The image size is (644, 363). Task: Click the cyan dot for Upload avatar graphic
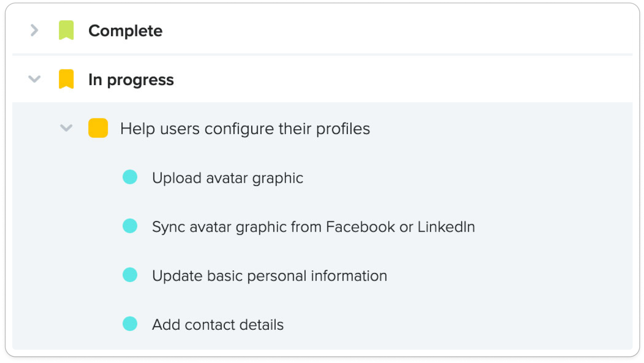tap(130, 177)
